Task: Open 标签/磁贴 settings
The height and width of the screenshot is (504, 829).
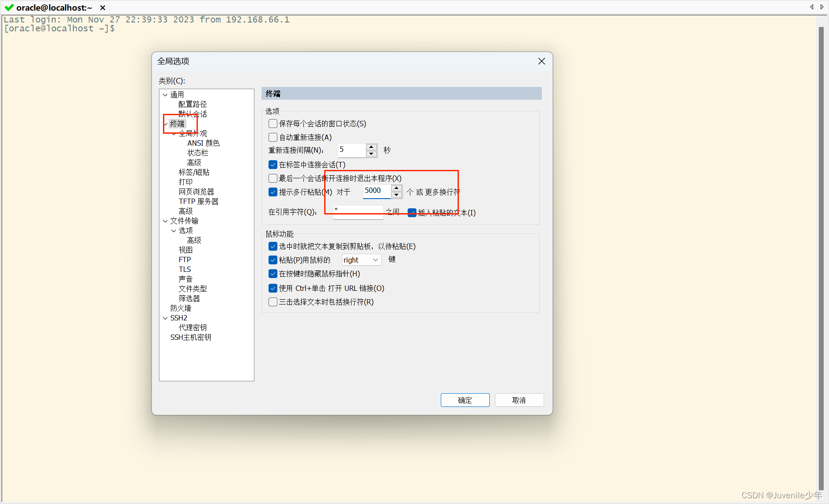Action: pyautogui.click(x=194, y=172)
